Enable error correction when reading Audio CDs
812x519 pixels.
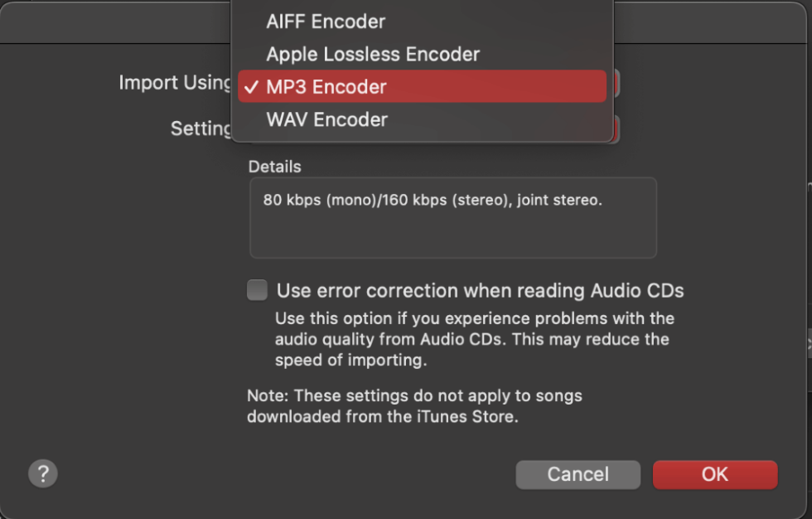click(257, 290)
